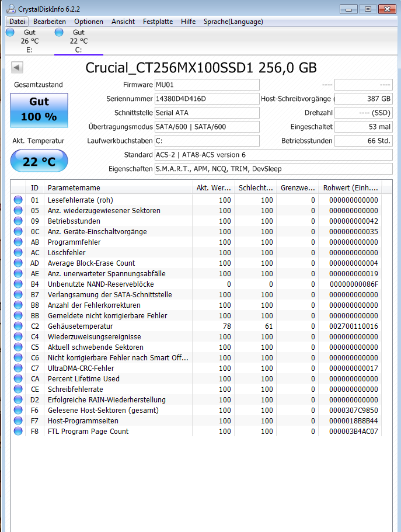The height and width of the screenshot is (532, 401).
Task: Select 'Erfolgreiche RAIN-Wiederherstellung' parameter name
Action: pyautogui.click(x=107, y=399)
